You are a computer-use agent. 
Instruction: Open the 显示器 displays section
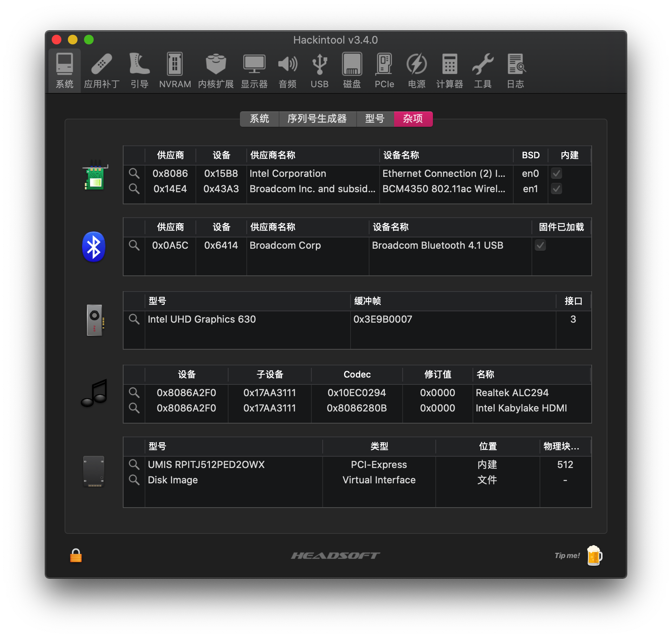[x=254, y=71]
